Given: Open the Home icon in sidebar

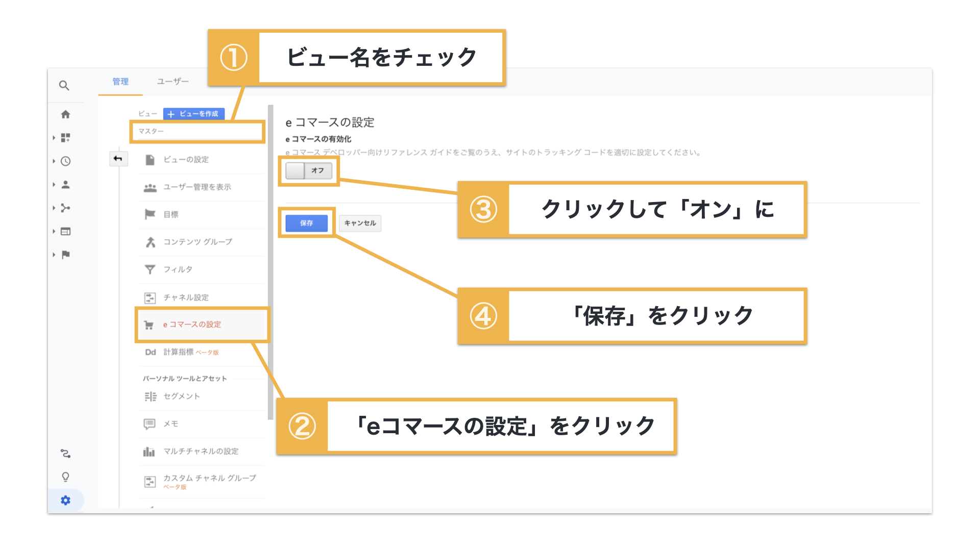Looking at the screenshot, I should (x=65, y=114).
